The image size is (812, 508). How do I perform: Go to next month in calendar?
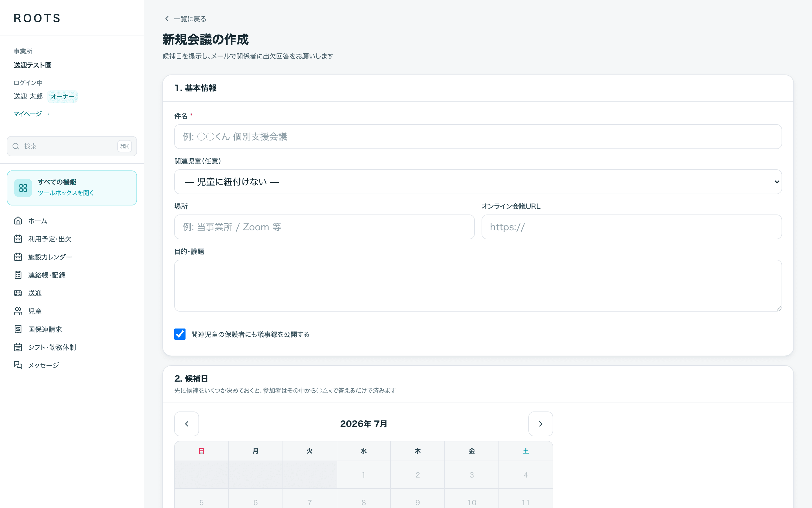tap(540, 424)
